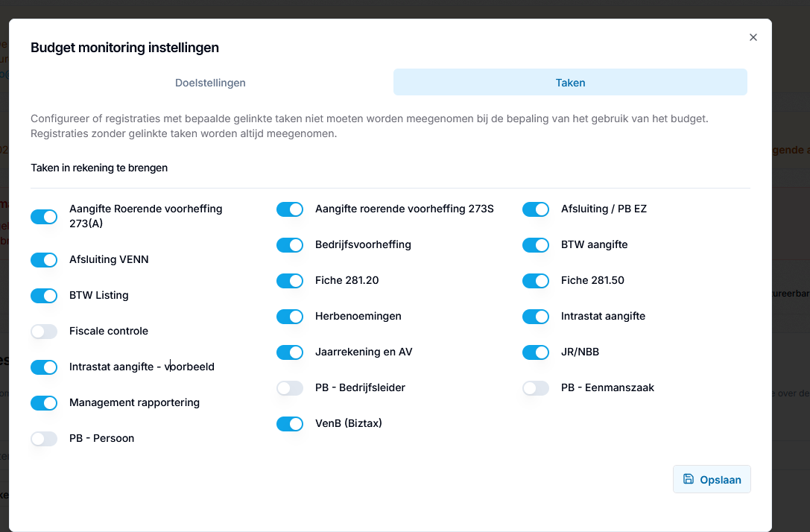Close the budget monitoring dialog with X
Screen dimensions: 810x532
753,37
